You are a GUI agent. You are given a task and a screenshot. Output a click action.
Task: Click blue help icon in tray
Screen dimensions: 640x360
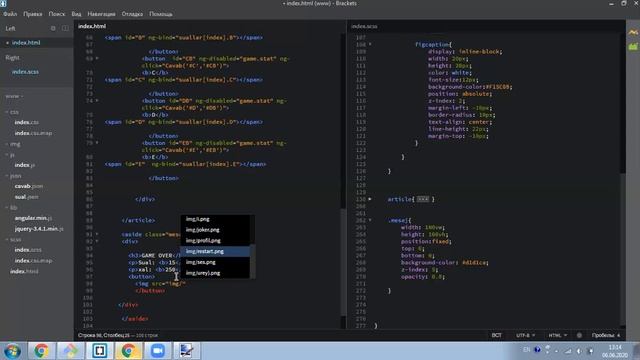click(537, 350)
